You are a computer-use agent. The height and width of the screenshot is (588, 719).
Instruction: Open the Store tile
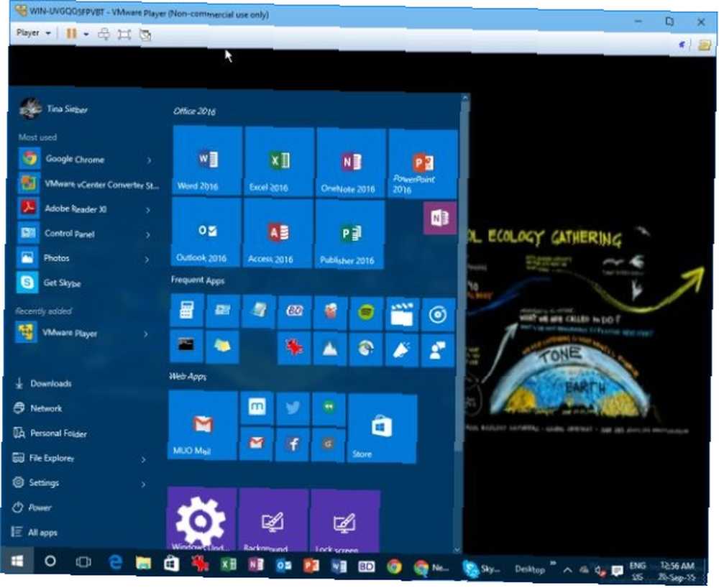(x=382, y=428)
